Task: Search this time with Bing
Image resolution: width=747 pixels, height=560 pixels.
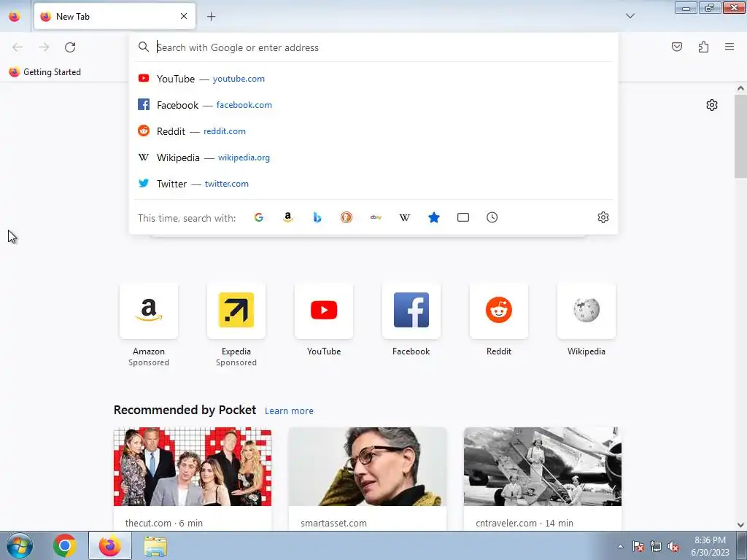Action: [x=317, y=217]
